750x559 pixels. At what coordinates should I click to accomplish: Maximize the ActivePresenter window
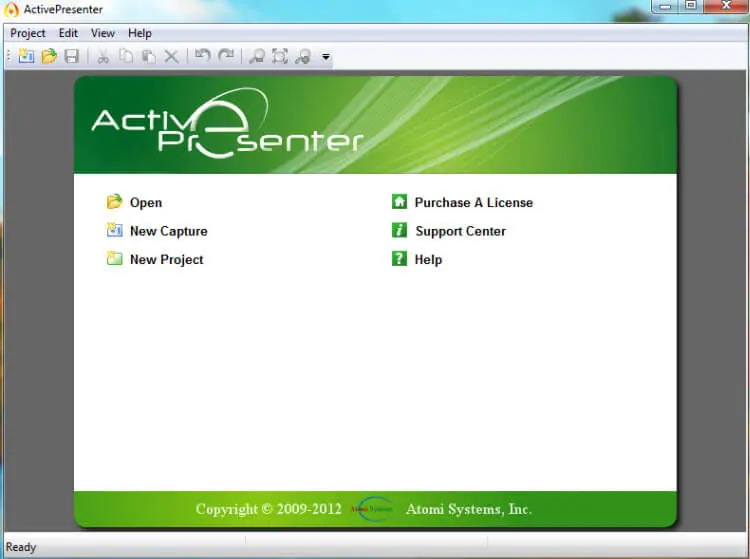(691, 6)
